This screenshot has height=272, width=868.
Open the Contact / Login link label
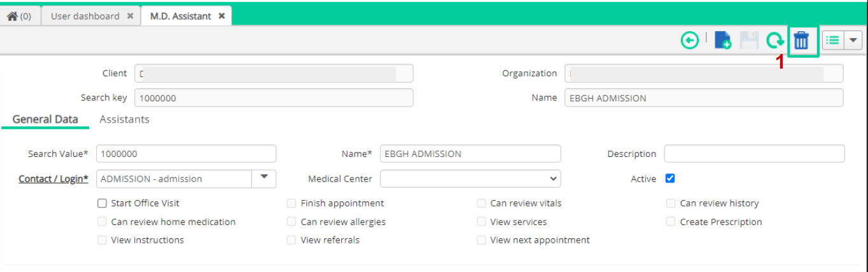tap(53, 179)
